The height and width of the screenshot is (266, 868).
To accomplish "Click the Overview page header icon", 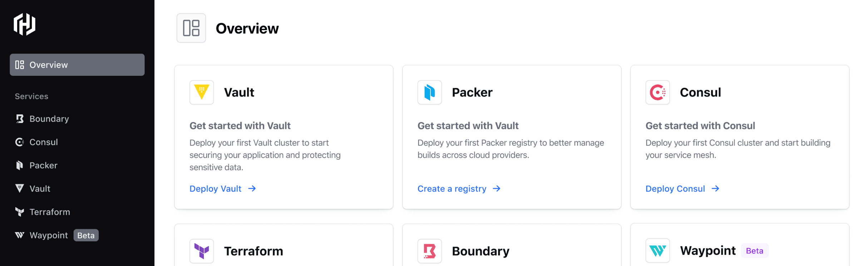I will point(191,28).
